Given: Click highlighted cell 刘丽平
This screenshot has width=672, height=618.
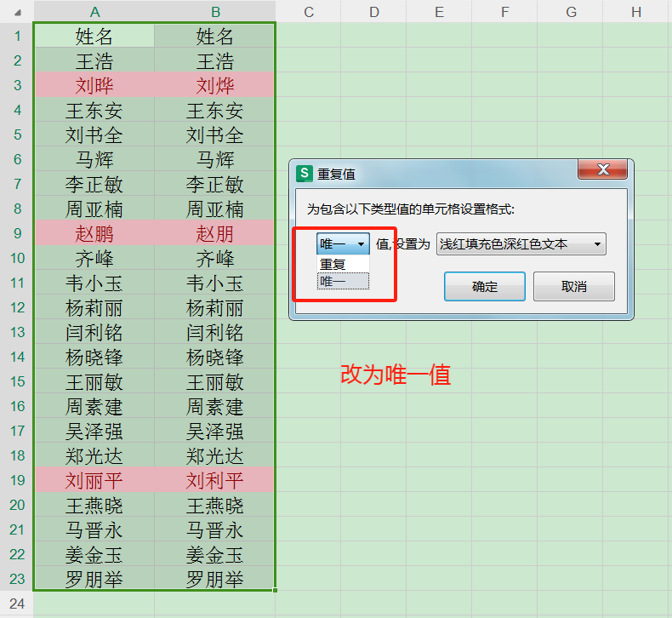Looking at the screenshot, I should (94, 480).
